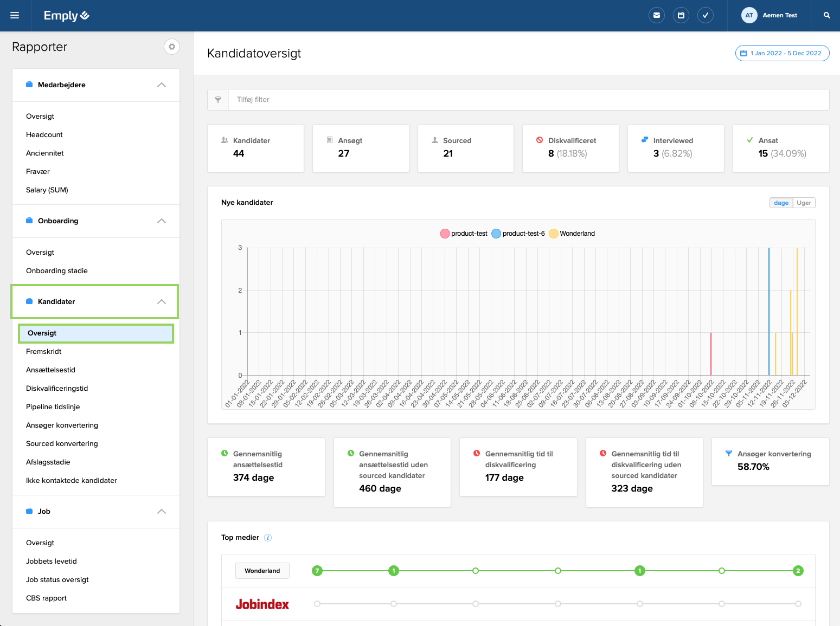Open the mail messages icon
The width and height of the screenshot is (840, 626).
657,15
